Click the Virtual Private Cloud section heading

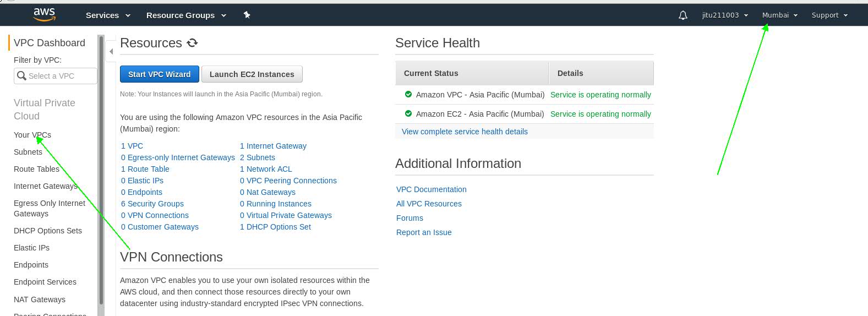(45, 110)
